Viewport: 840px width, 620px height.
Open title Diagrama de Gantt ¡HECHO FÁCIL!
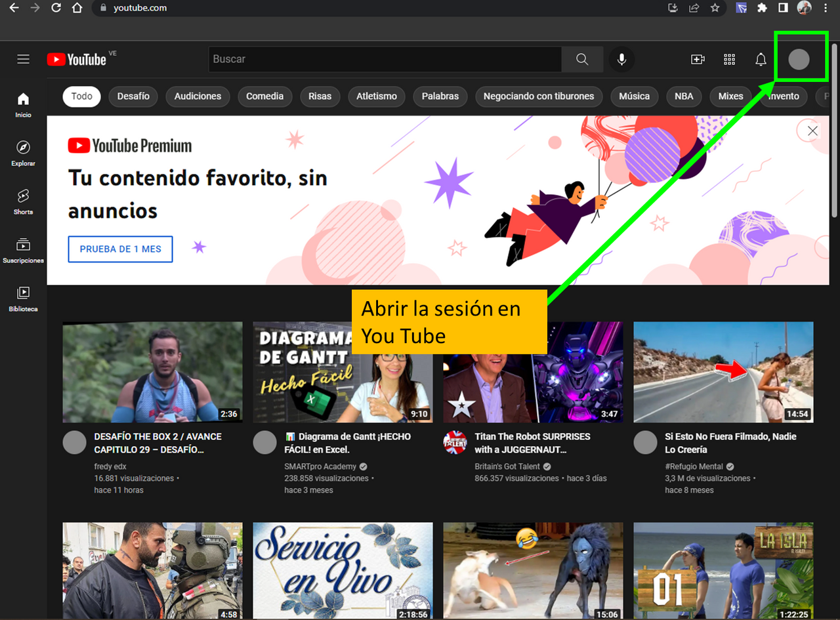point(347,443)
